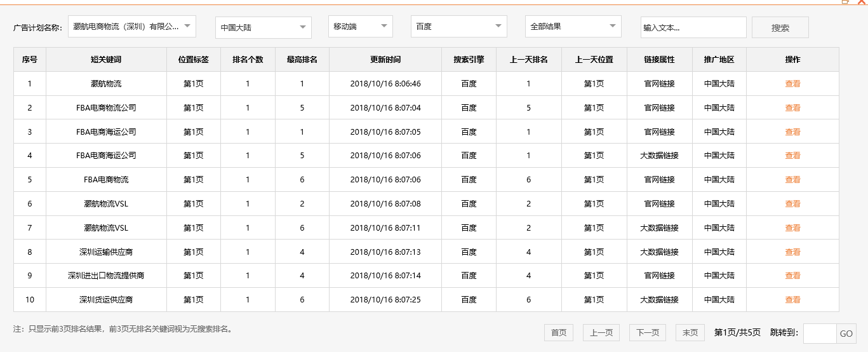Click the 搜索 button
Image resolution: width=868 pixels, height=352 pixels.
[x=780, y=27]
